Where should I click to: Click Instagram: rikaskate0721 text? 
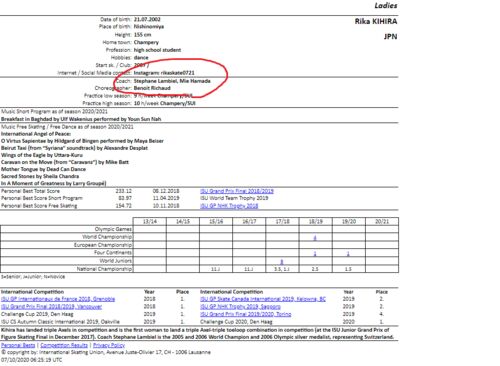(x=164, y=73)
